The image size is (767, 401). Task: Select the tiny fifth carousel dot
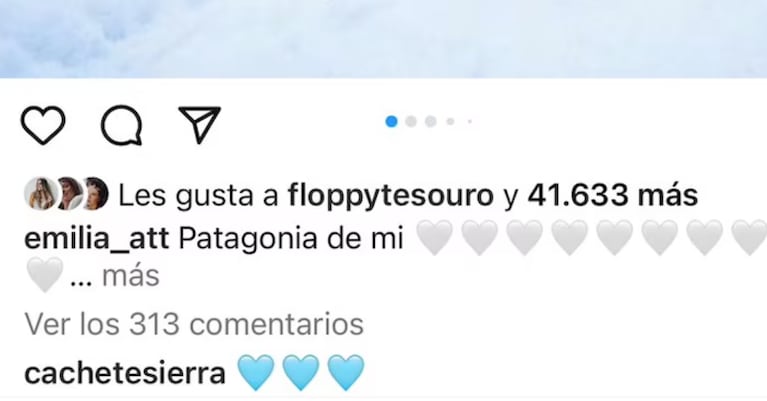tap(470, 121)
